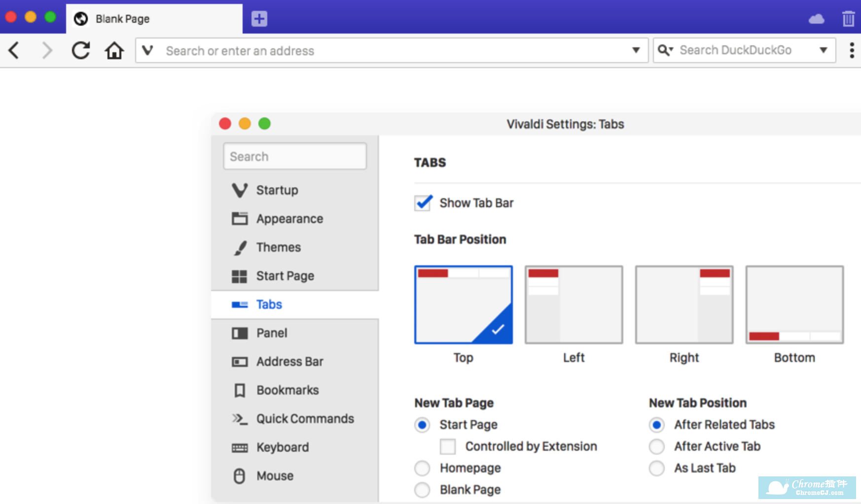This screenshot has width=861, height=504.
Task: Select Start Page radio for new tabs
Action: coord(422,425)
